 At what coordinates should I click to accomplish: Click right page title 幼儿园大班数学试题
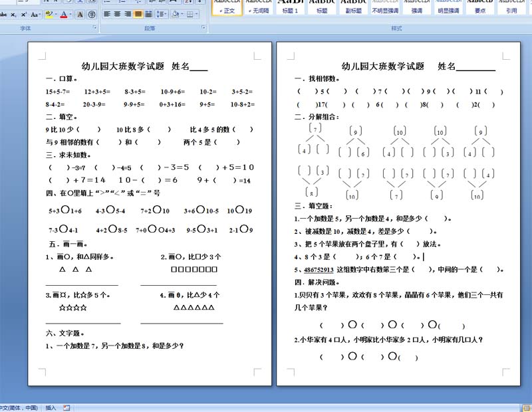(x=383, y=66)
